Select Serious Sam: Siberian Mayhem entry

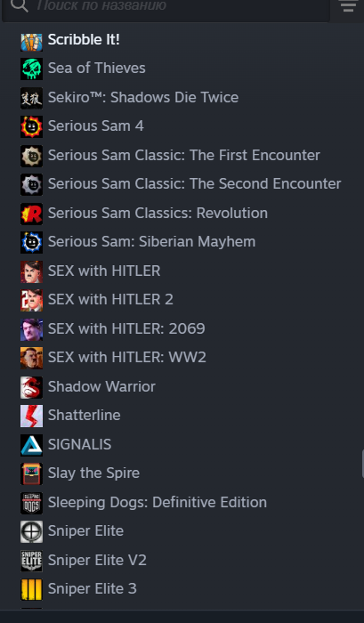pos(151,242)
